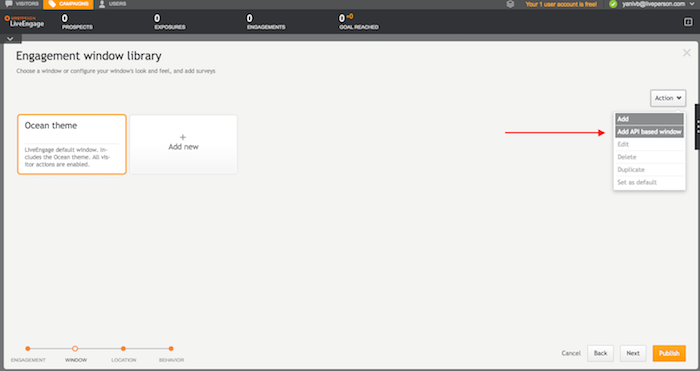Click the Next button

(633, 353)
